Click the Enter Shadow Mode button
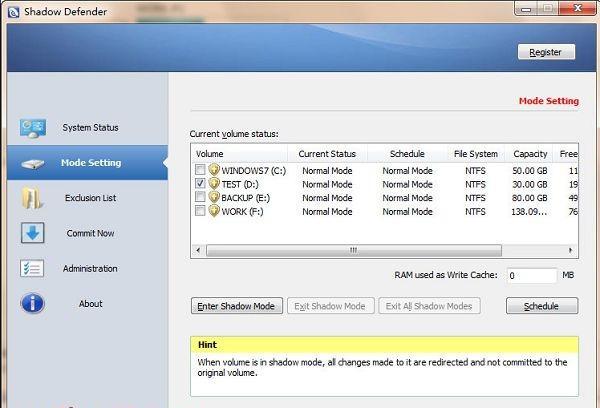Viewport: 600px width, 408px height. [x=237, y=306]
